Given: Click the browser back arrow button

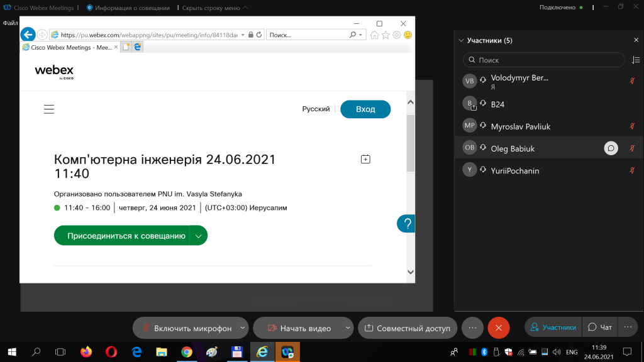Looking at the screenshot, I should [x=28, y=35].
